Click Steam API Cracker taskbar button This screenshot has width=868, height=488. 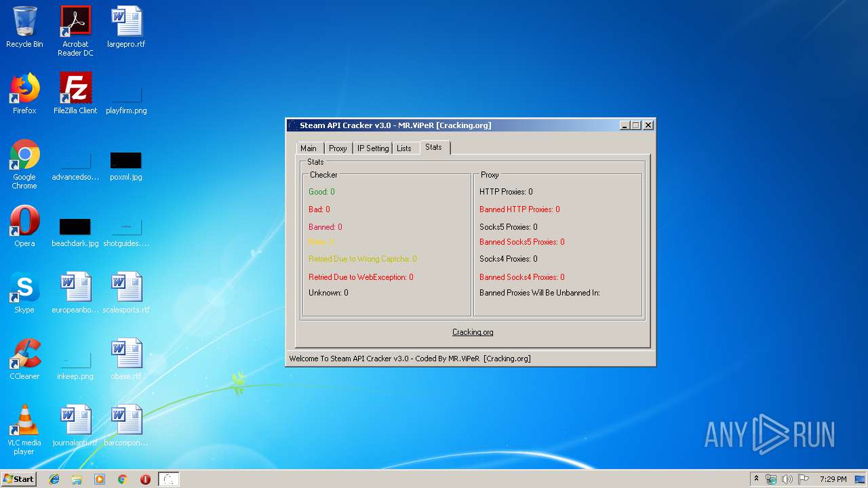(169, 479)
